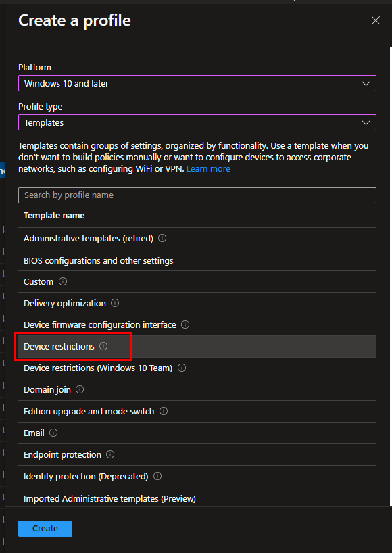
Task: Click info icon next to Device restrictions
Action: point(103,346)
